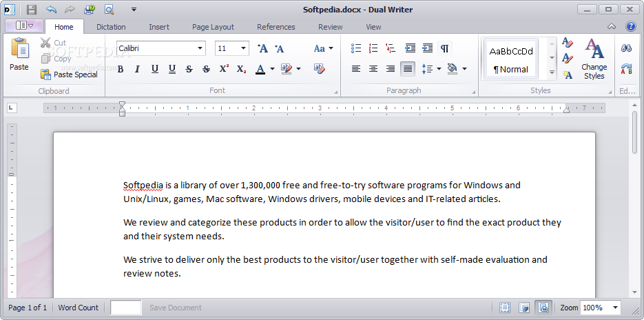
Task: Open Find with the binoculars icon
Action: pos(626,48)
